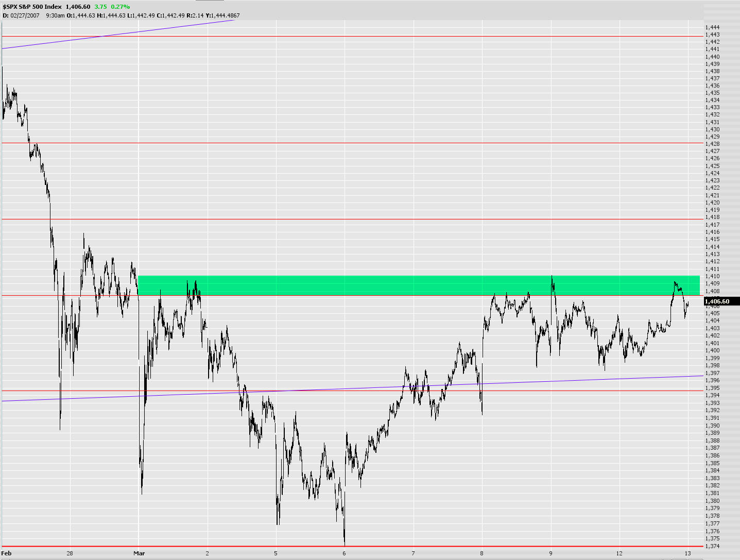
Task: Click the Feb label on date axis
Action: 7,554
